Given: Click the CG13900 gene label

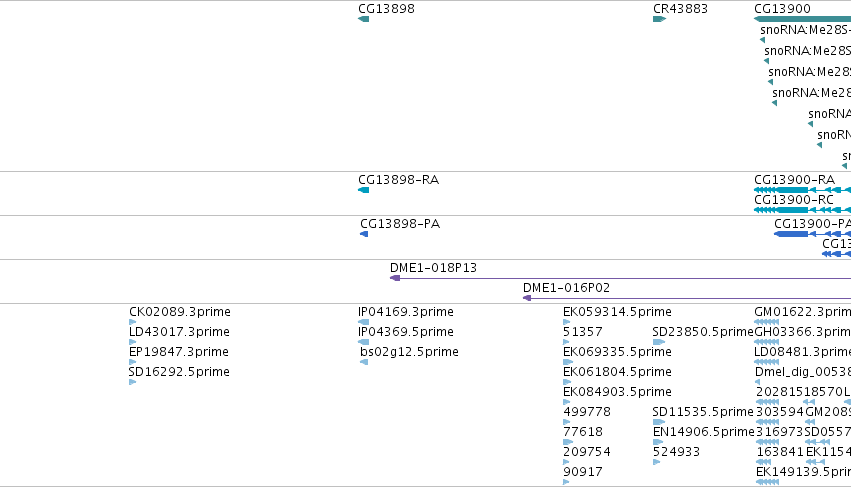Looking at the screenshot, I should pos(782,9).
